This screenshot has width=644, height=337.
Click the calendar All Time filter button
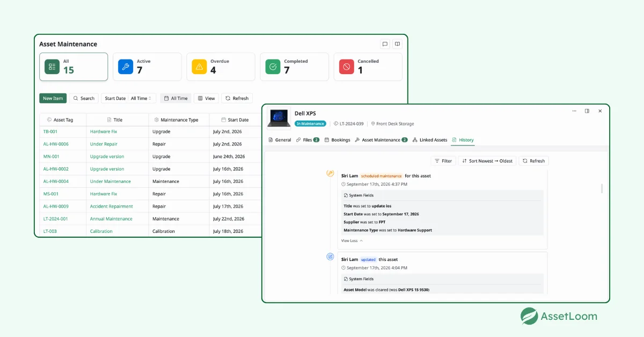pos(175,98)
